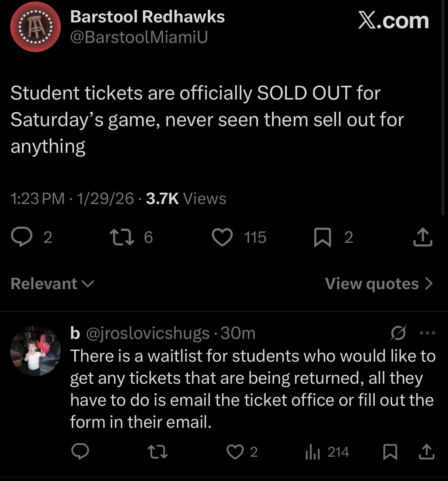Open the @jroslovicshugs username link
The image size is (448, 481).
coord(148,333)
